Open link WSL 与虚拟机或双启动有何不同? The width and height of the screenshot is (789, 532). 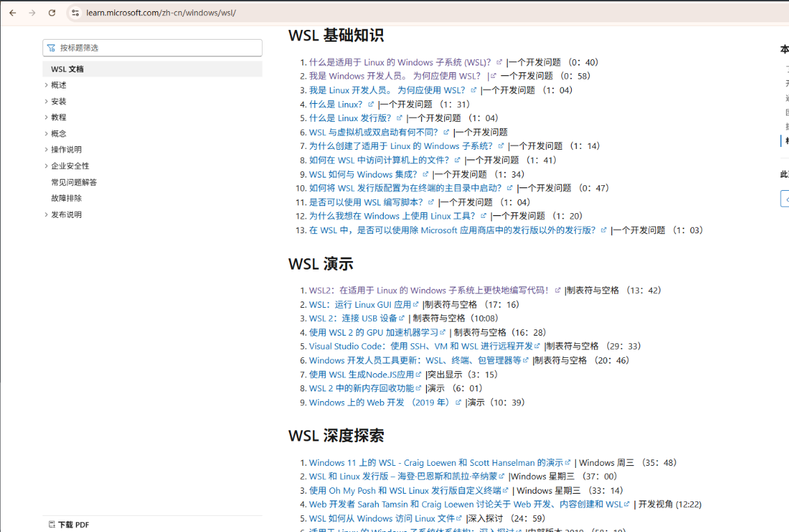pos(373,132)
